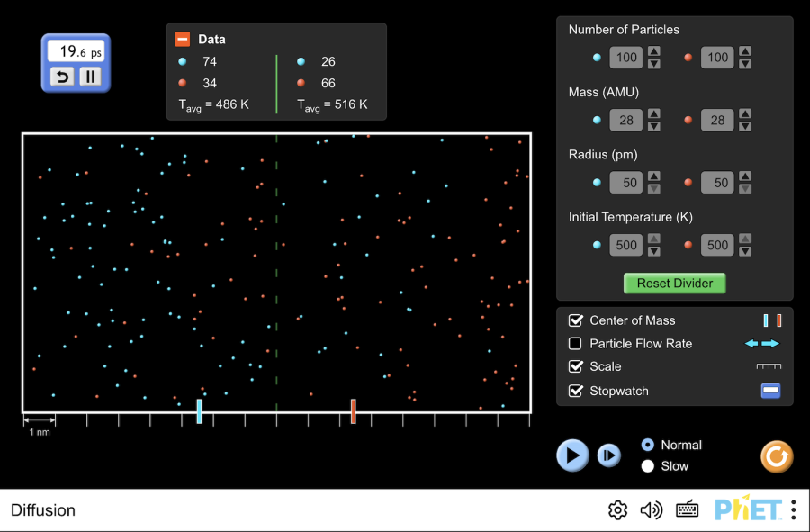
Task: Click the PhET logo
Action: click(x=747, y=509)
